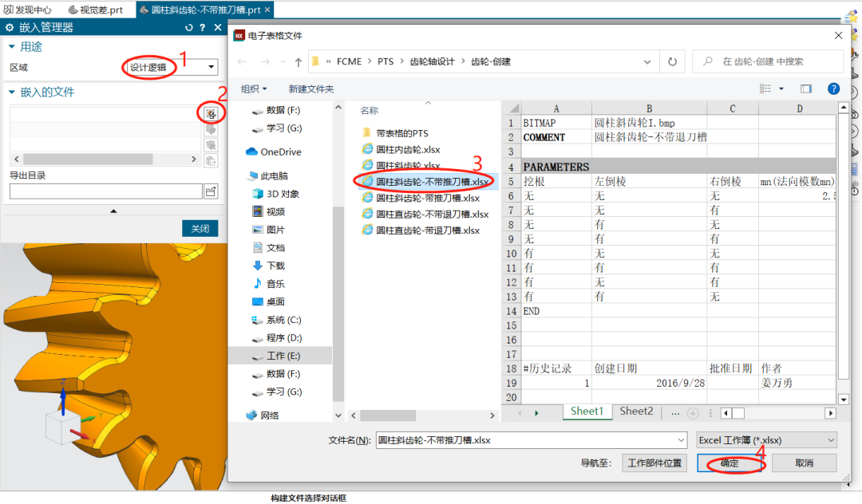Click the help question mark in 嵌入管理器 header
Screen dimensions: 862x504
203,28
